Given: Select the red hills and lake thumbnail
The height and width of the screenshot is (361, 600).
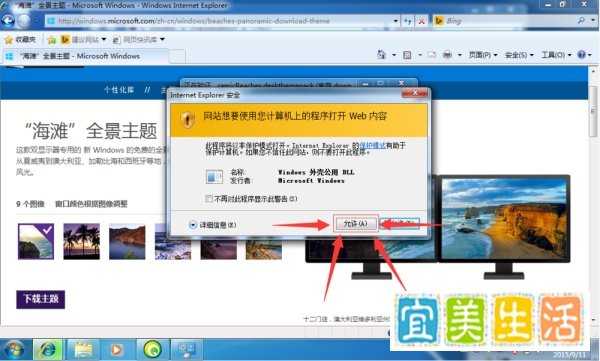Looking at the screenshot, I should 127,242.
